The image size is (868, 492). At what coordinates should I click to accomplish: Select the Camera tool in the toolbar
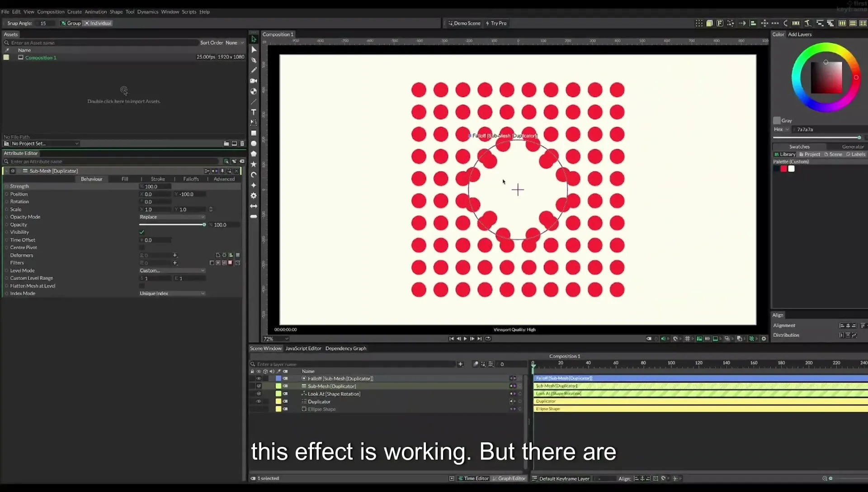click(254, 81)
